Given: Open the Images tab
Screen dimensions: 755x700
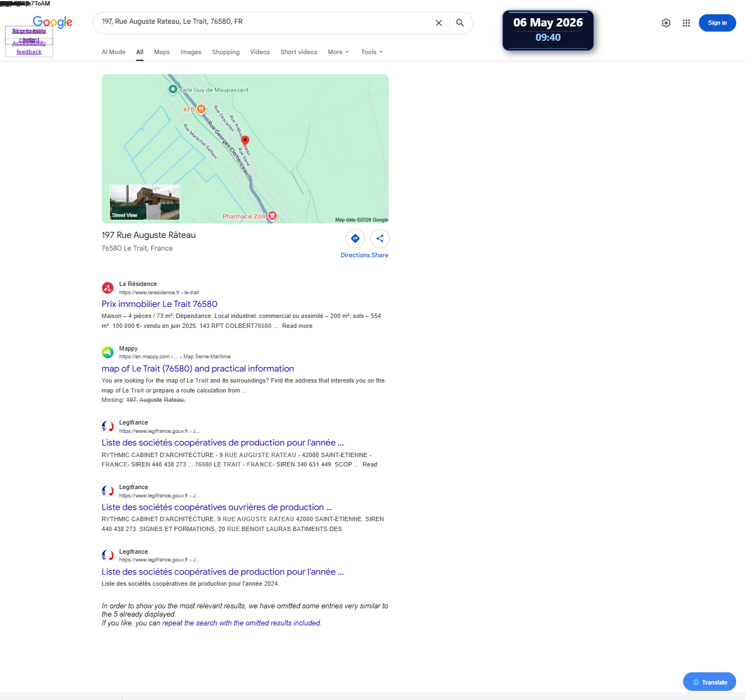Looking at the screenshot, I should pos(191,52).
